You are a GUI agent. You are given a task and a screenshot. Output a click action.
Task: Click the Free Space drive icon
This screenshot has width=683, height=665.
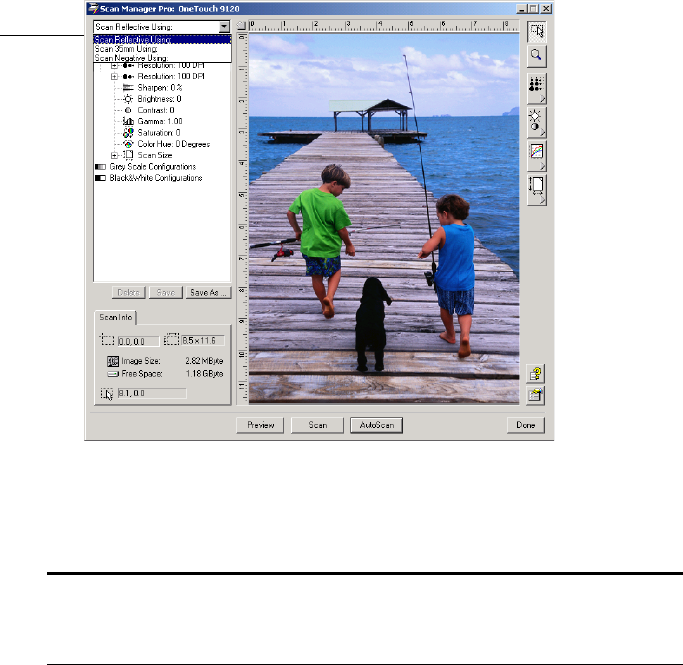coord(113,374)
